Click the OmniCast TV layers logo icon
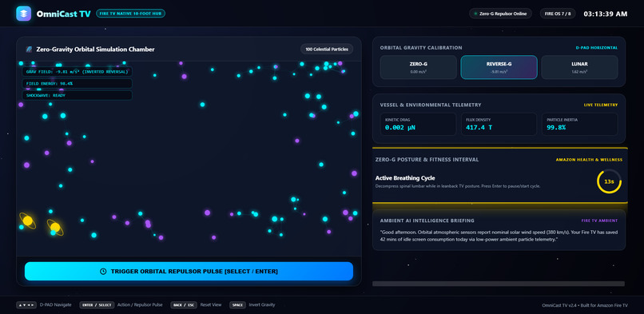The height and width of the screenshot is (314, 644). pos(24,14)
